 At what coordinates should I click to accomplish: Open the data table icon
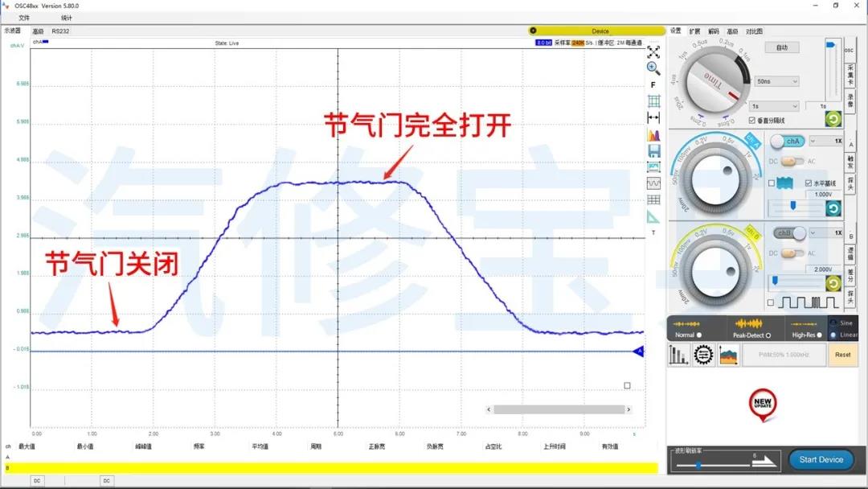pos(653,199)
